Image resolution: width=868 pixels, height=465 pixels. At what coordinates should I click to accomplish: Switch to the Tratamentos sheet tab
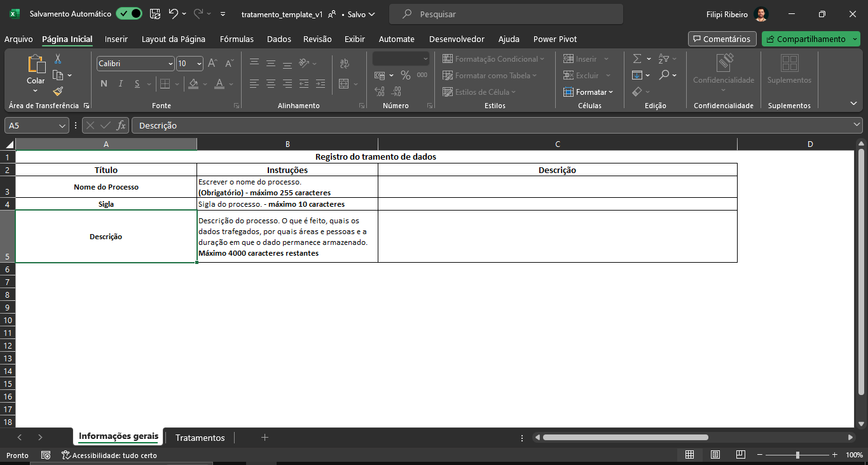200,438
